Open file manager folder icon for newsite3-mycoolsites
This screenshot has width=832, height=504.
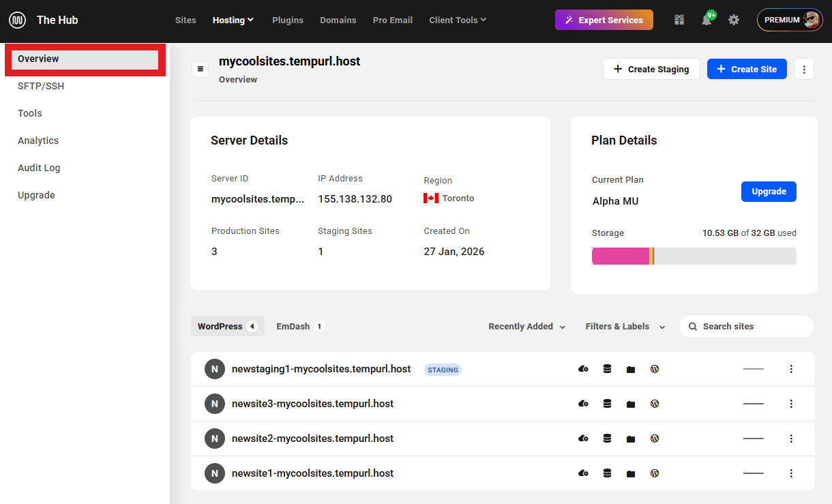[x=631, y=404]
